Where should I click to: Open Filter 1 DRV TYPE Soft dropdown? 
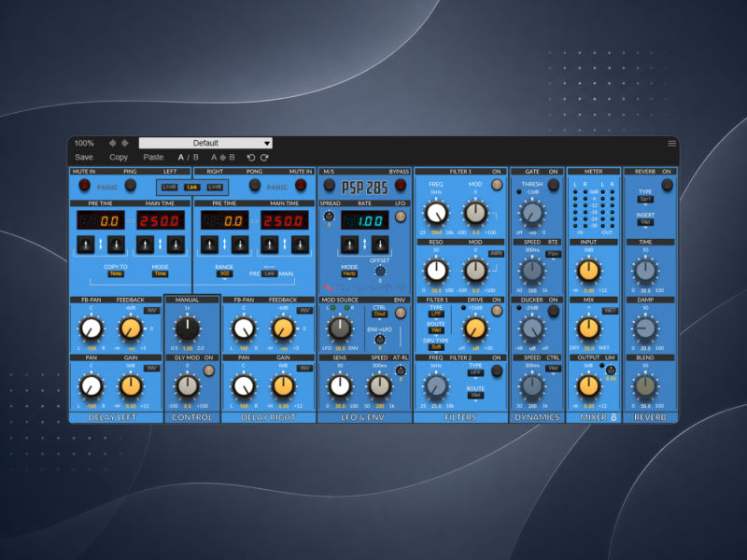pos(436,347)
